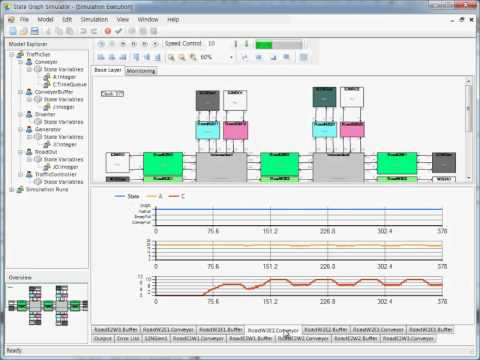Collapse the RoadOut tree node
This screenshot has width=480, height=360.
coord(21,152)
